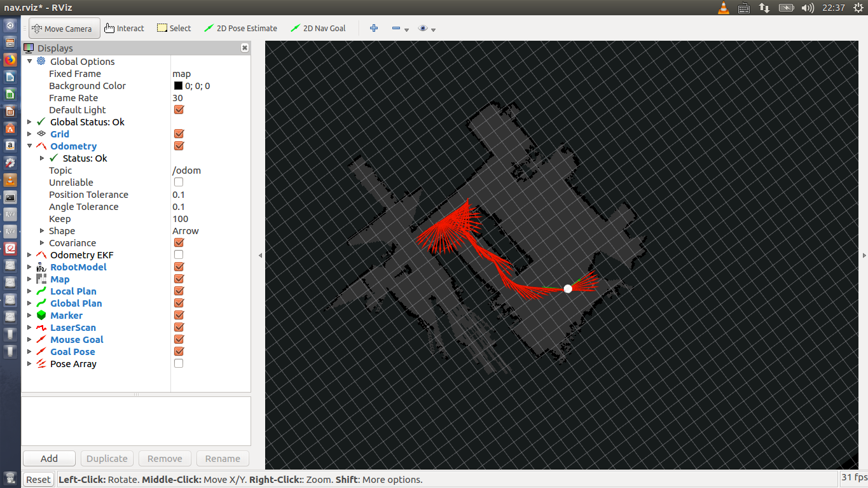The image size is (868, 488).
Task: Expand the RobotModel display
Action: pyautogui.click(x=29, y=267)
